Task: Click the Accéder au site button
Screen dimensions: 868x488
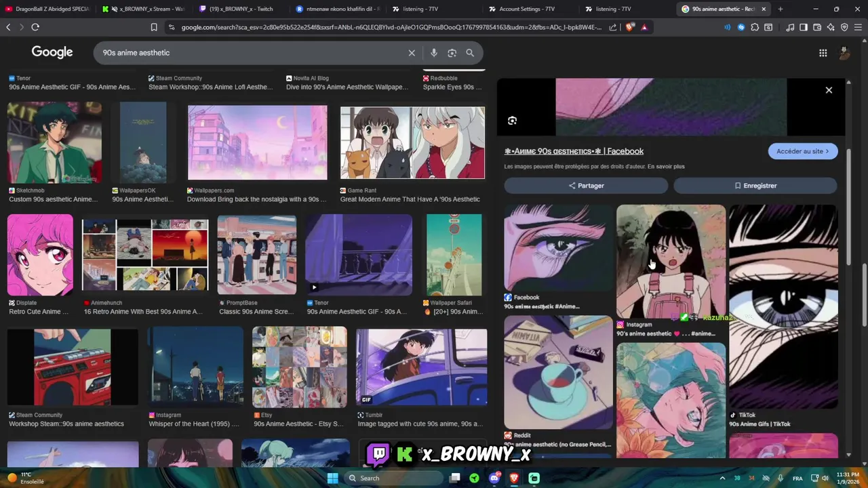Action: point(803,151)
